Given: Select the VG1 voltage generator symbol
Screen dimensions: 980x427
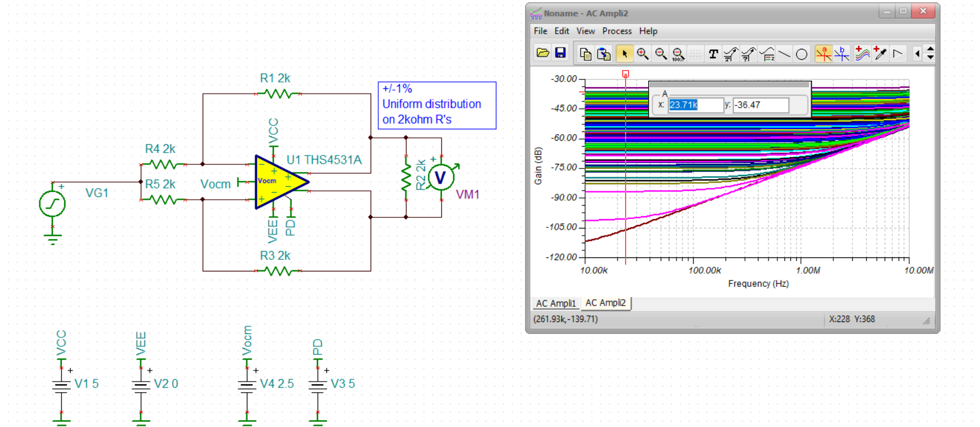Looking at the screenshot, I should tap(52, 204).
